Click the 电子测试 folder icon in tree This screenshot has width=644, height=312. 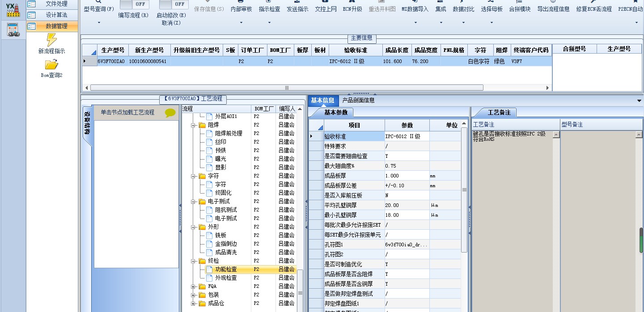[x=202, y=201]
